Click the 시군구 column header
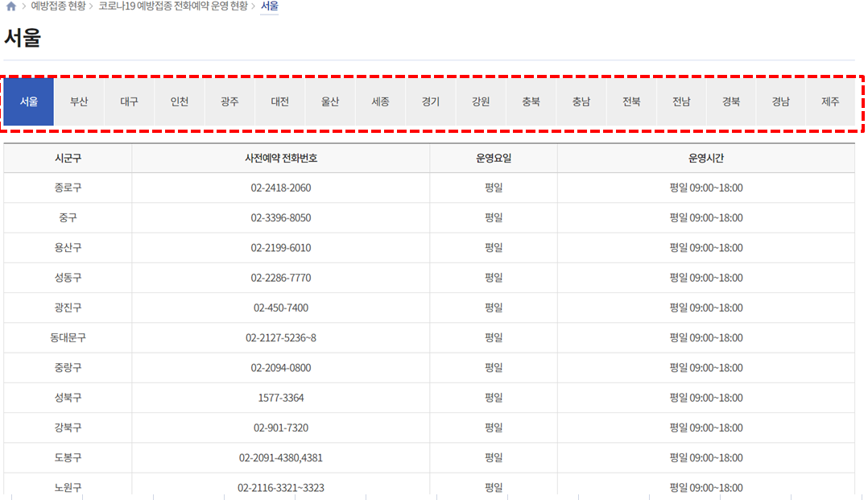This screenshot has height=500, width=868. pyautogui.click(x=68, y=159)
